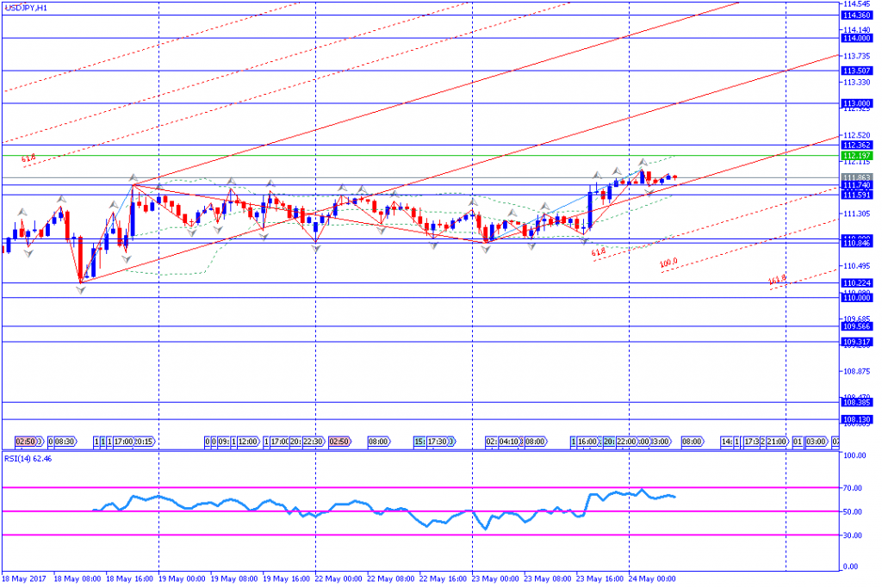Viewport: 882px width, 588px height.
Task: Click the 108.875 price scale value
Action: click(x=857, y=372)
